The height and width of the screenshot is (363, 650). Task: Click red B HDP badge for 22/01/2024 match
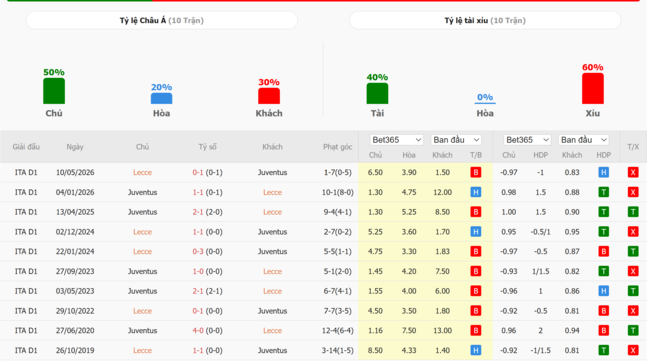pyautogui.click(x=604, y=252)
